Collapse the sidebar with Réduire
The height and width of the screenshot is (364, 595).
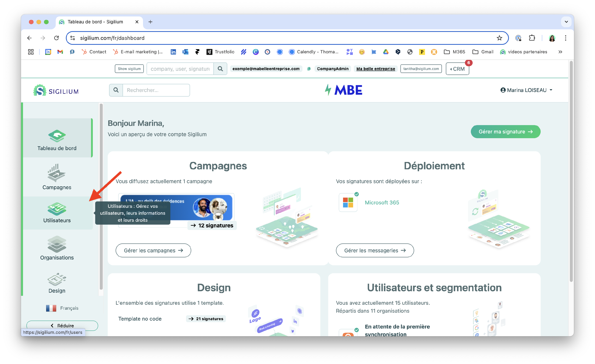pos(62,325)
